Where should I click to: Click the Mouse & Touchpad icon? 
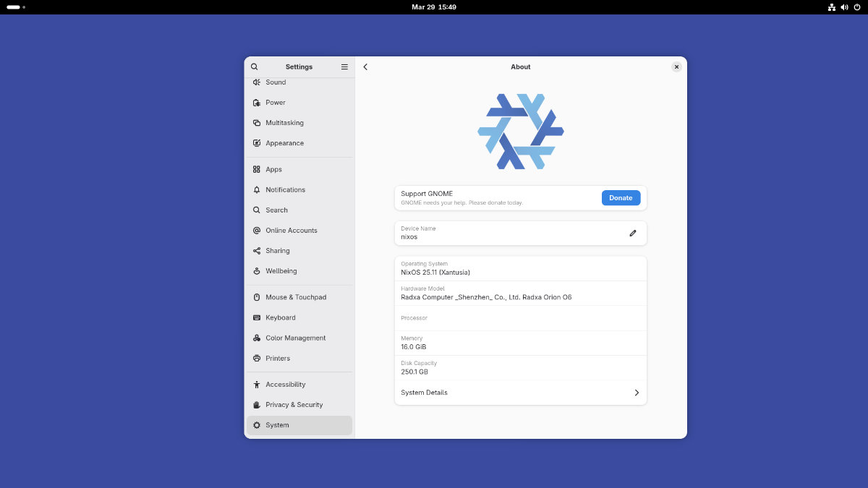coord(257,297)
